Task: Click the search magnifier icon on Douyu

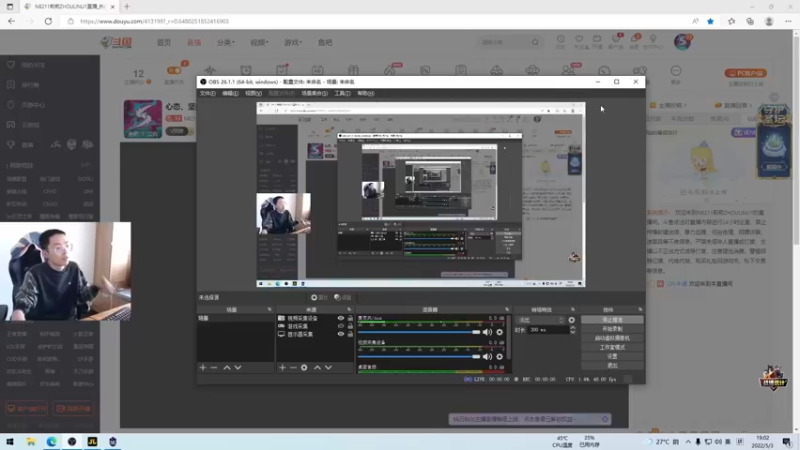Action: (x=535, y=42)
